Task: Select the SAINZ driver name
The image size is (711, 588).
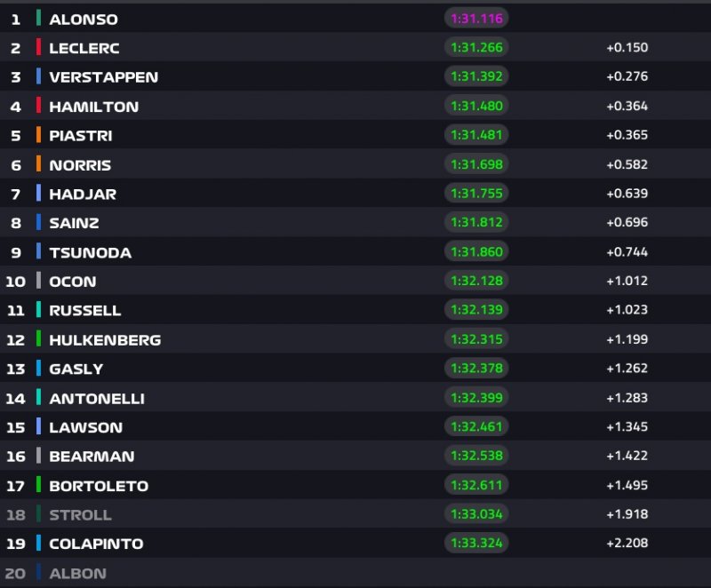Action: point(74,223)
